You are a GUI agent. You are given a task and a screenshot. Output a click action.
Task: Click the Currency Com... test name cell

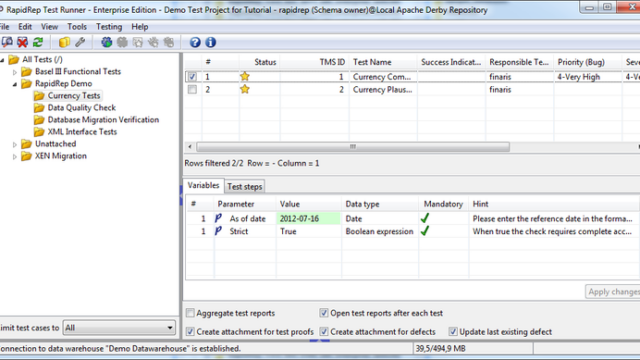click(383, 77)
